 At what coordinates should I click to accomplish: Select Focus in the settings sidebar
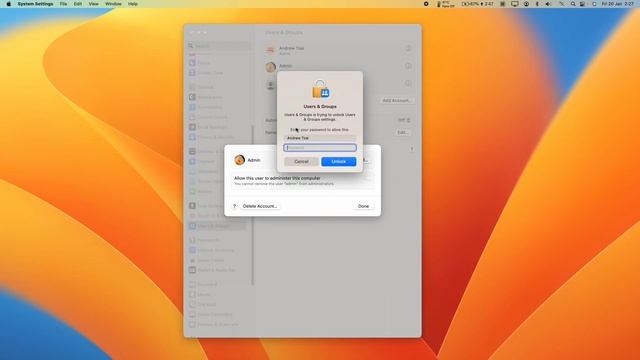(x=200, y=63)
